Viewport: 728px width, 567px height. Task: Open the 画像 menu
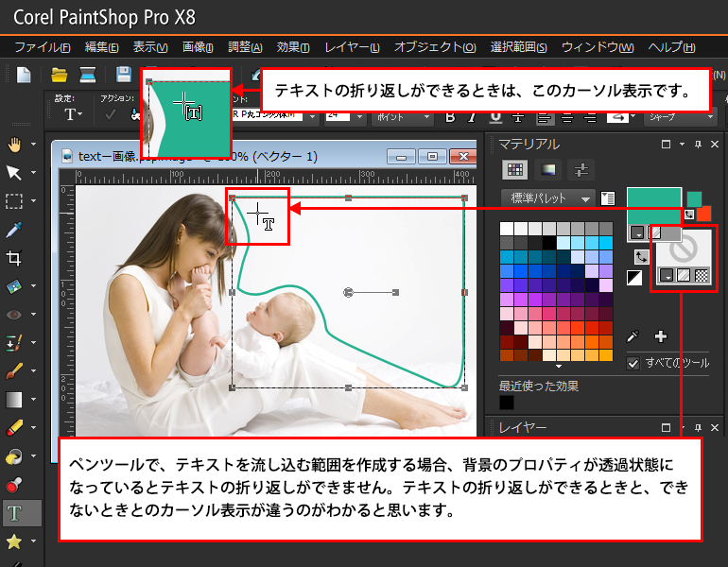(x=198, y=47)
